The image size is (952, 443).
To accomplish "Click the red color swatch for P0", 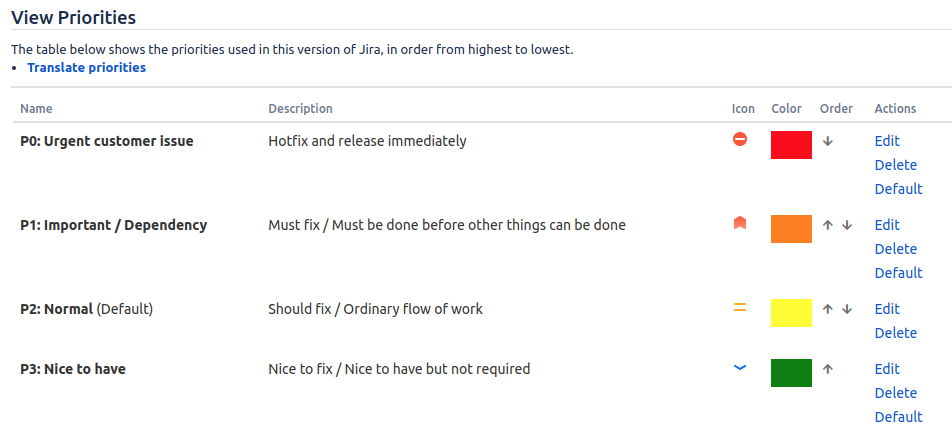I will click(791, 145).
